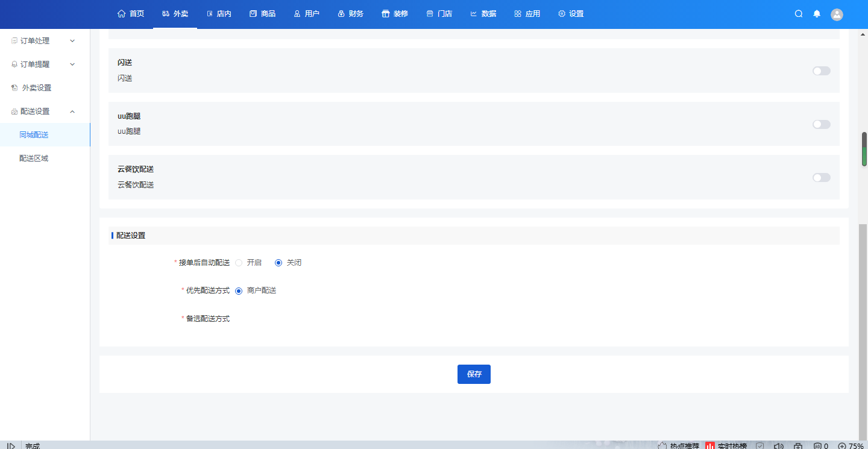Image resolution: width=868 pixels, height=449 pixels.
Task: Click the 完成 status text
Action: (x=33, y=446)
